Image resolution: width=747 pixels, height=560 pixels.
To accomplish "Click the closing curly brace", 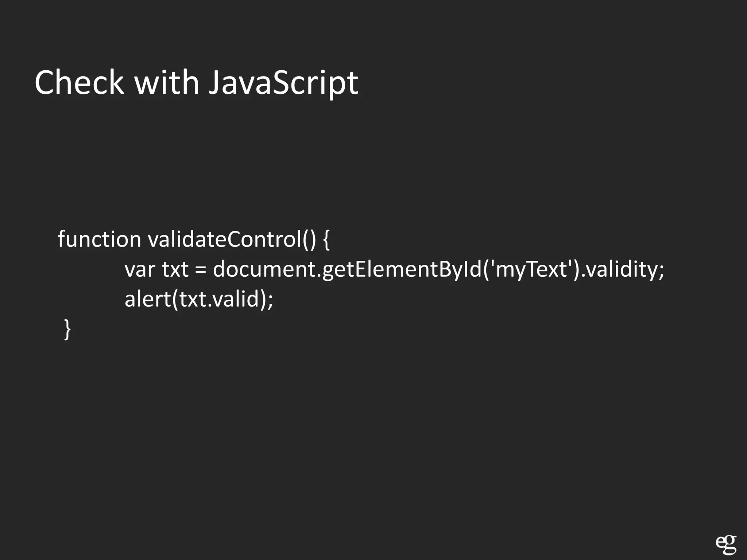I will click(67, 329).
